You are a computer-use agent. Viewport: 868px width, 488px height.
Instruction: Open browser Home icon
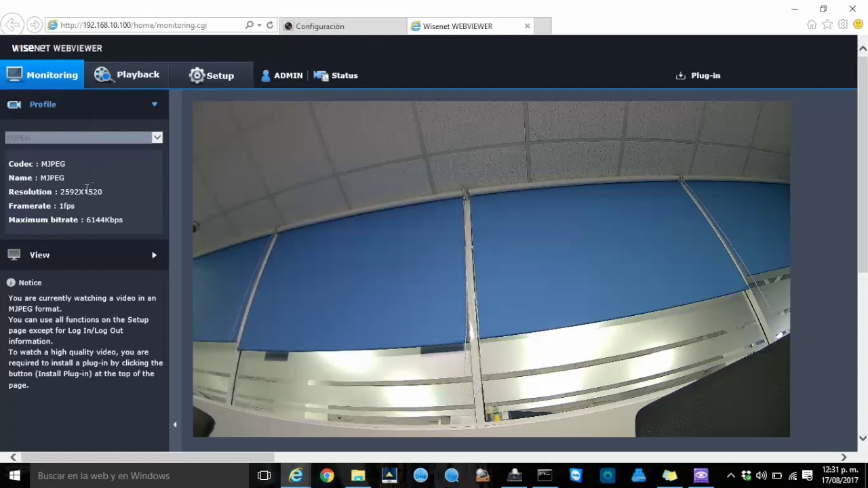coord(811,24)
